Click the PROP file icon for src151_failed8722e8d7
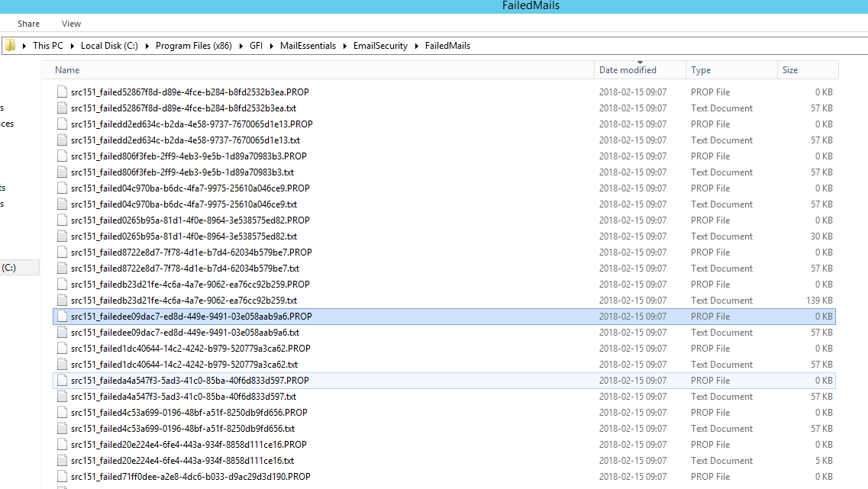Viewport: 868px width, 489px height. pos(62,252)
